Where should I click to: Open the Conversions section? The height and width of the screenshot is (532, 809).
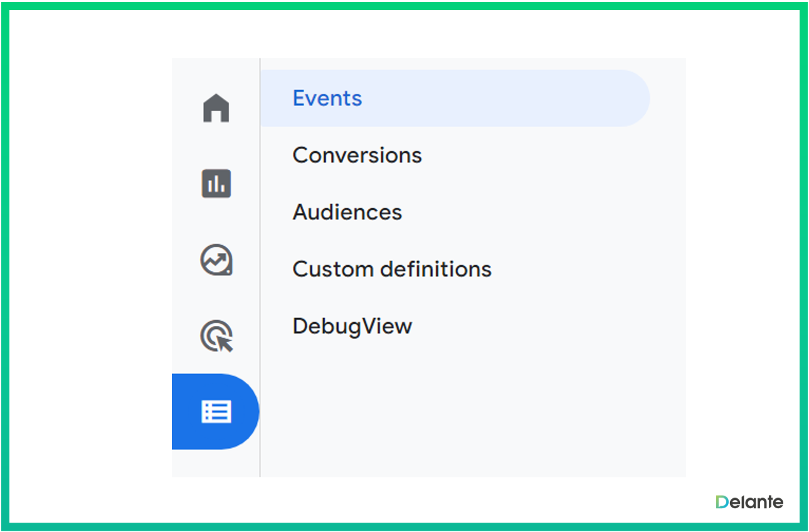point(357,155)
